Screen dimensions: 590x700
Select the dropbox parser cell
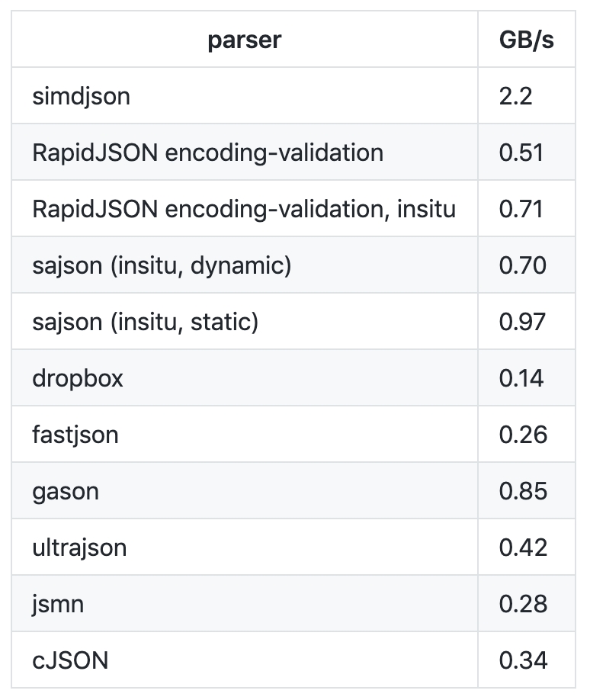coord(78,378)
